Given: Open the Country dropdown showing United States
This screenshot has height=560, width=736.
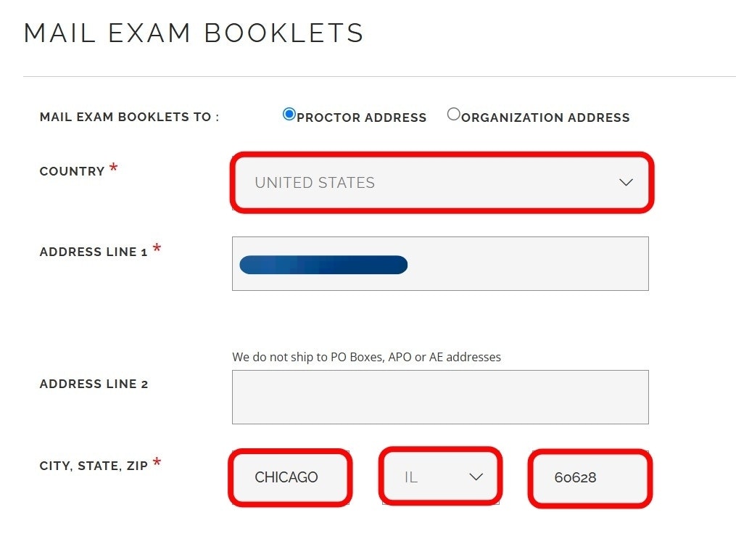Looking at the screenshot, I should click(442, 183).
